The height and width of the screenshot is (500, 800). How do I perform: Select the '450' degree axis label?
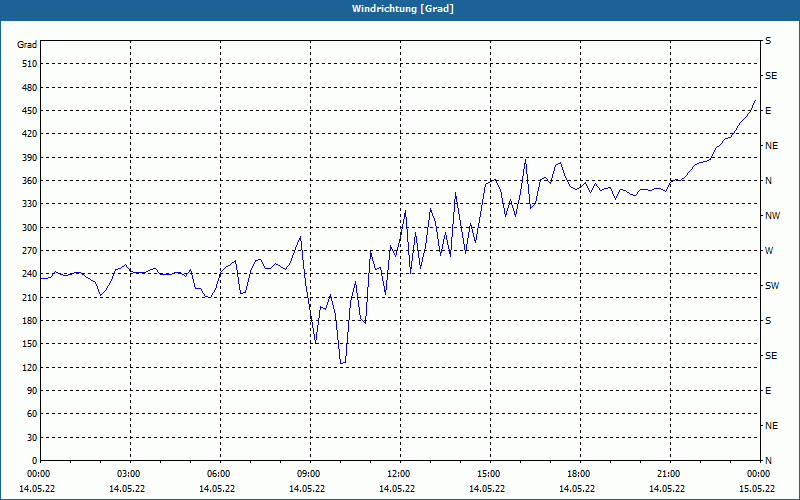tap(30, 111)
